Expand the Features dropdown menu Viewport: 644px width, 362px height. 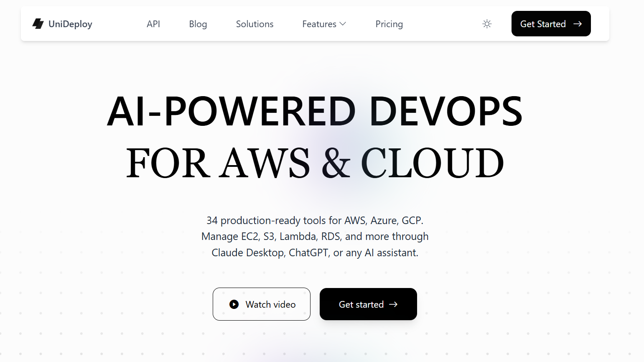[x=324, y=24]
